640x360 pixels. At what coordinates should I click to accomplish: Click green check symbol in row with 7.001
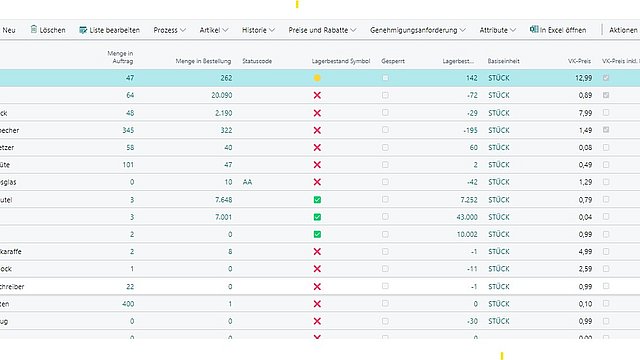[317, 217]
